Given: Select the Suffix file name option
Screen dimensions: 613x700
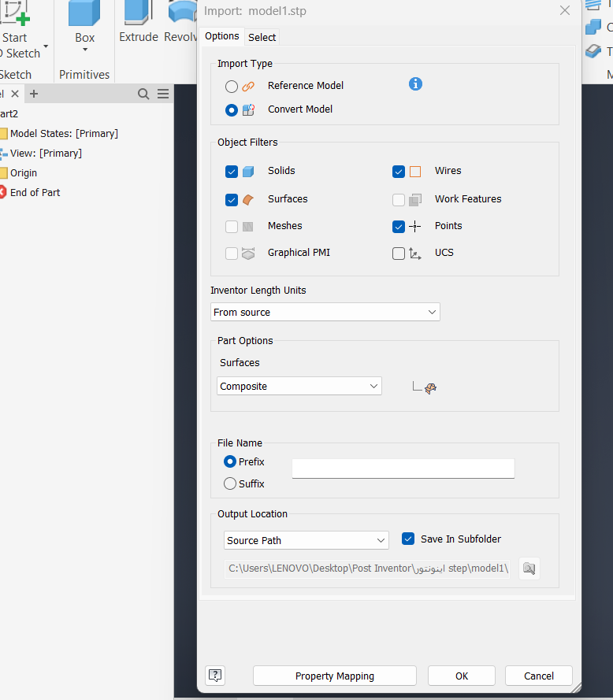Looking at the screenshot, I should [x=229, y=483].
